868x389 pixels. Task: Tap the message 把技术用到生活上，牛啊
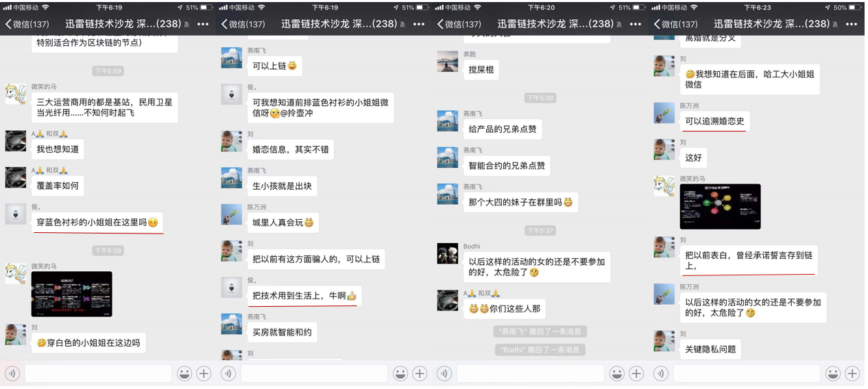click(x=304, y=296)
